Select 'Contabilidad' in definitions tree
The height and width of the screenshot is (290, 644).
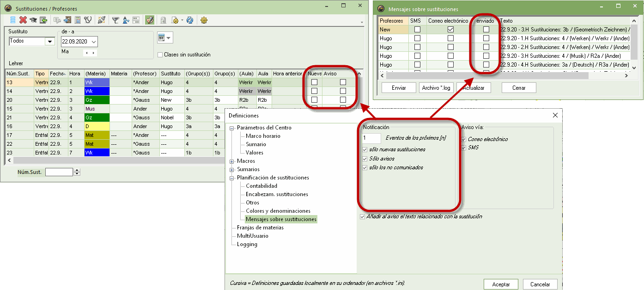(261, 186)
